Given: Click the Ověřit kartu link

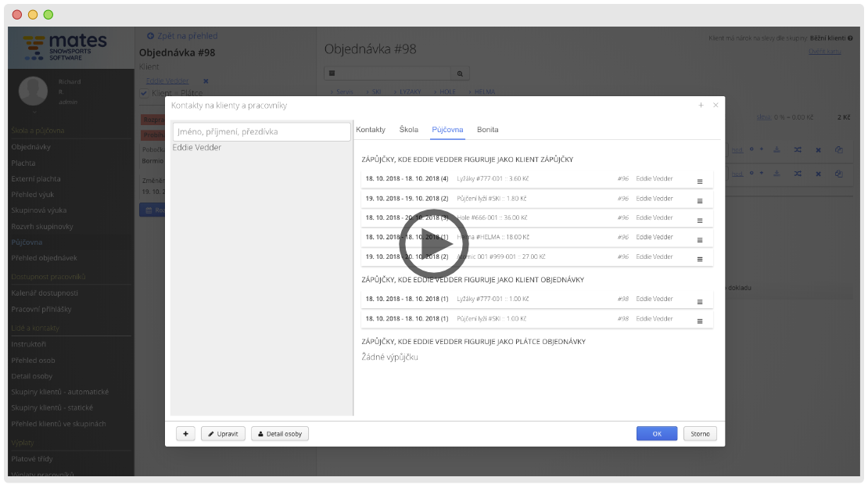Looking at the screenshot, I should point(824,51).
